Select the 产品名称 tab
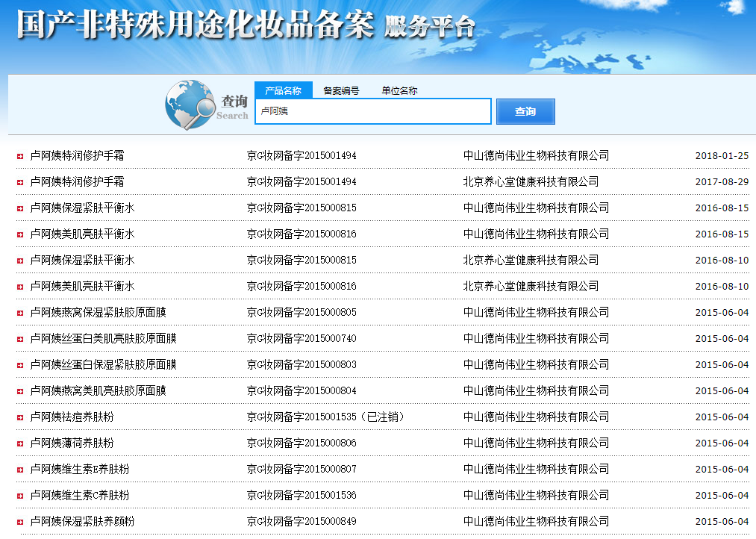 tap(284, 90)
